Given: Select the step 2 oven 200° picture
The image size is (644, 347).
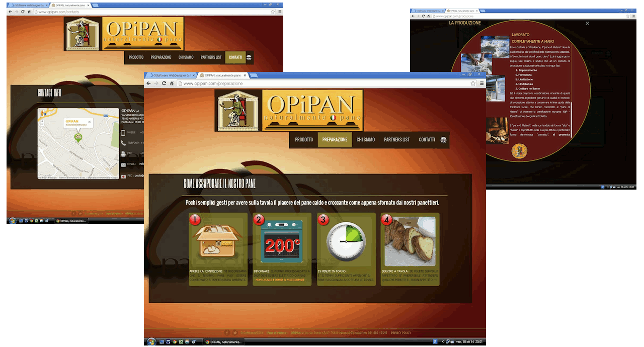Looking at the screenshot, I should click(x=282, y=241).
